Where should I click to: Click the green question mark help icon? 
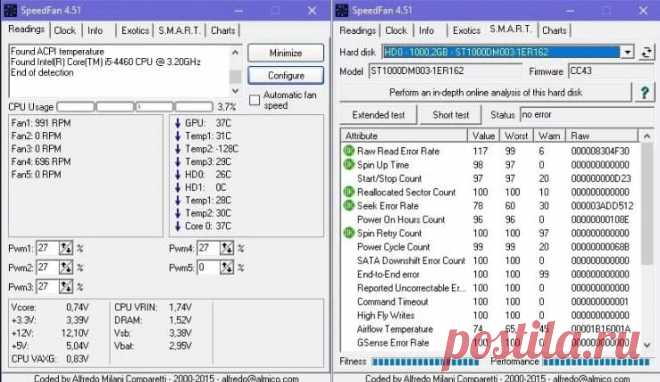pyautogui.click(x=644, y=92)
